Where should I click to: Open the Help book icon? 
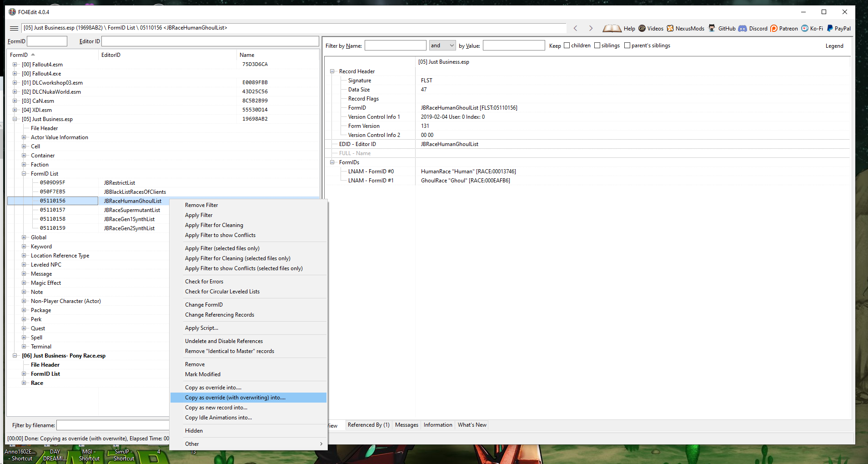(x=612, y=28)
